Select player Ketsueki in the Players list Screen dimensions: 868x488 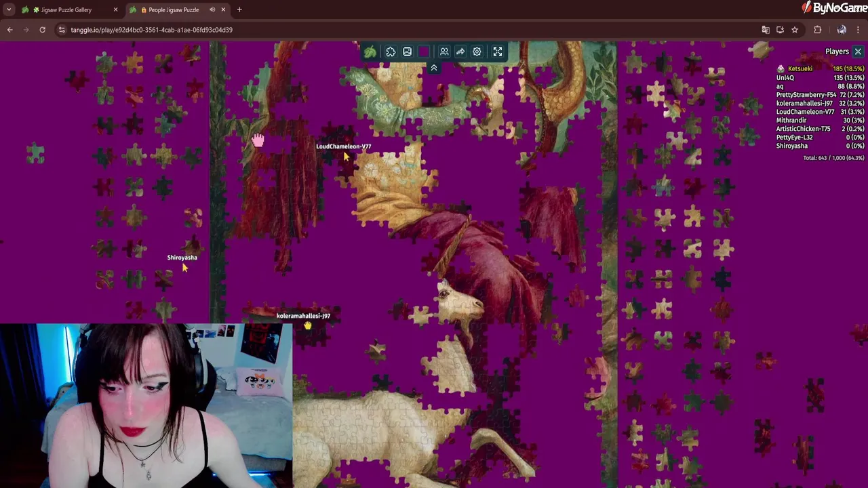(x=820, y=68)
